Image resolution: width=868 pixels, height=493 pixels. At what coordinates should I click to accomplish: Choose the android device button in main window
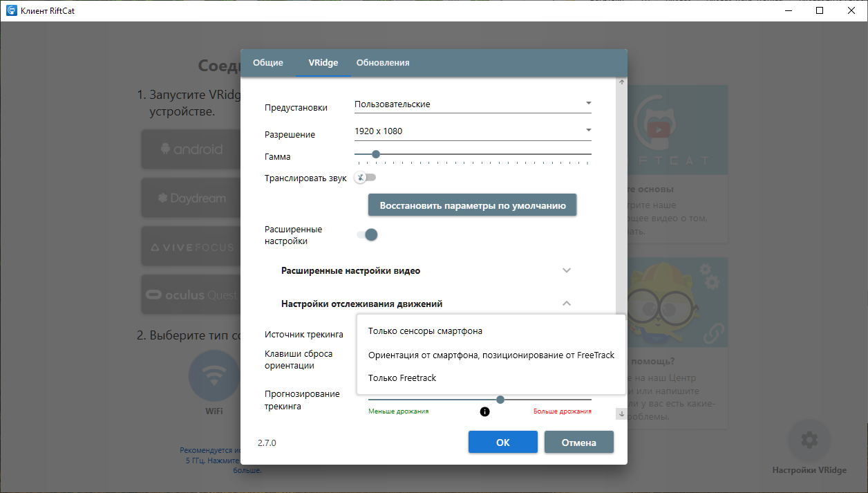(191, 149)
